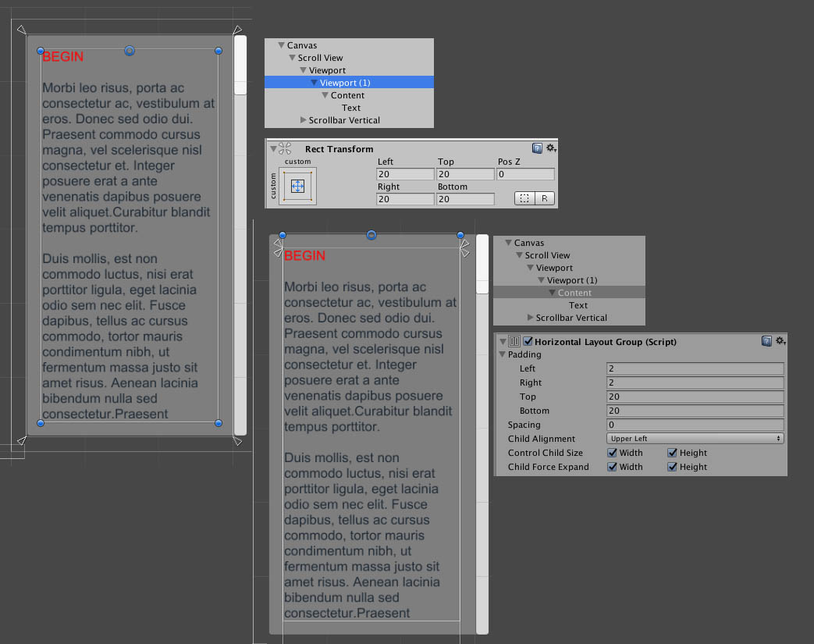Enable the Horizontal Layout Group component checkbox
814x644 pixels.
click(528, 341)
